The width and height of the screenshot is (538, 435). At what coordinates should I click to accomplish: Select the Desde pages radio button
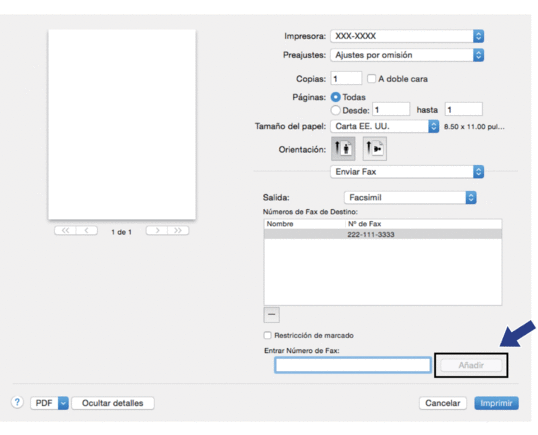[x=335, y=110]
